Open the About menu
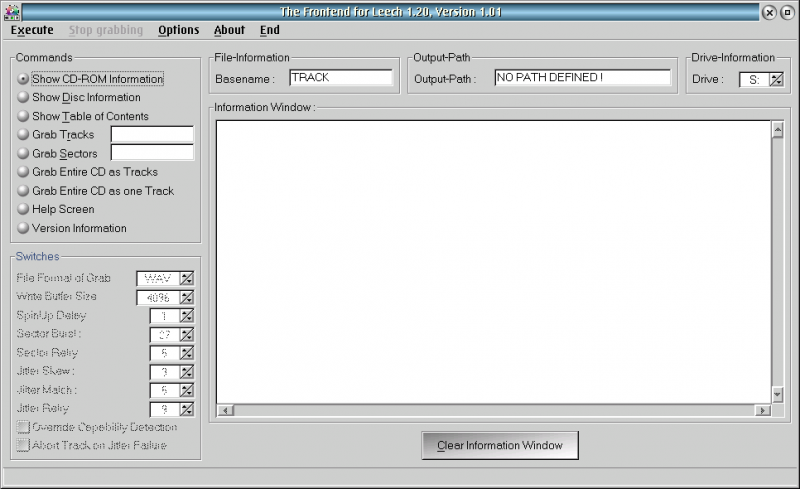This screenshot has height=489, width=800. click(x=229, y=30)
